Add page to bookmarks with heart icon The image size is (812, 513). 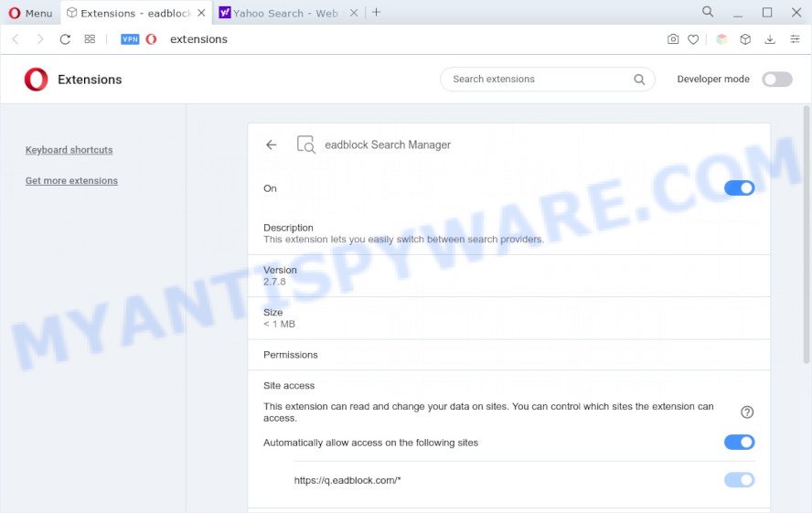coord(693,39)
